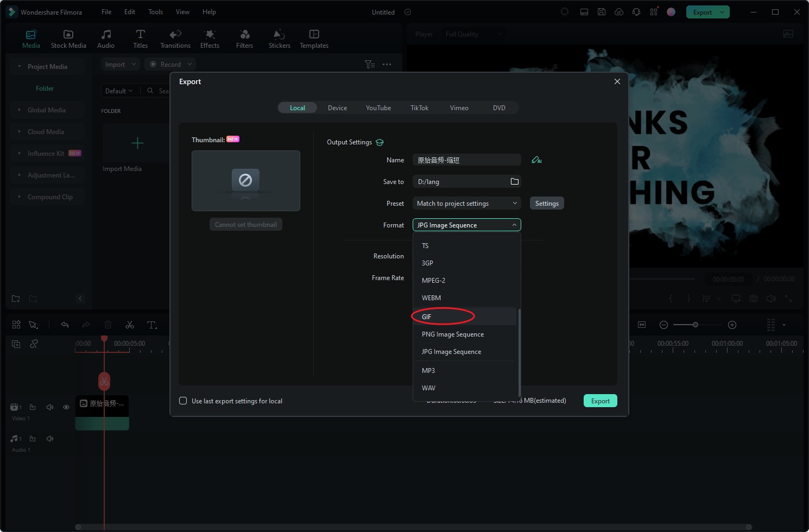Viewport: 809px width, 532px height.
Task: Switch to the Audio library
Action: pos(106,39)
